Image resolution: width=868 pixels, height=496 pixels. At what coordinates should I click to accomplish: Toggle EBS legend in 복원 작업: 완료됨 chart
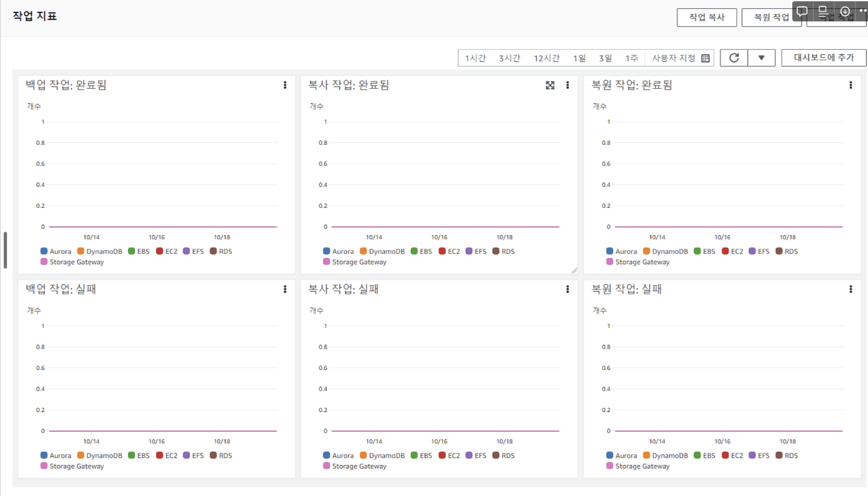tap(705, 251)
